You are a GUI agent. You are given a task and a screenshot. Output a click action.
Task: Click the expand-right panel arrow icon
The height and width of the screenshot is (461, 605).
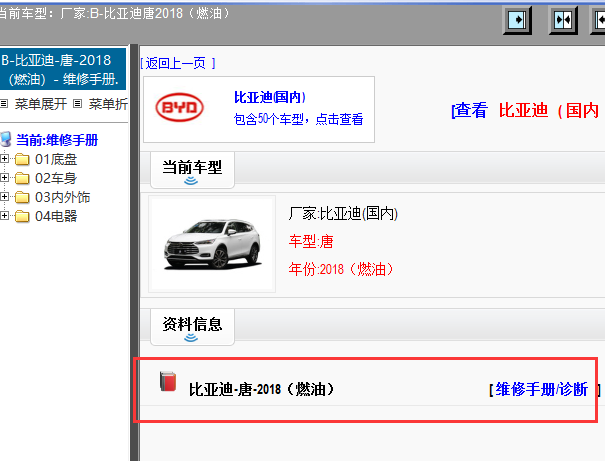[517, 20]
